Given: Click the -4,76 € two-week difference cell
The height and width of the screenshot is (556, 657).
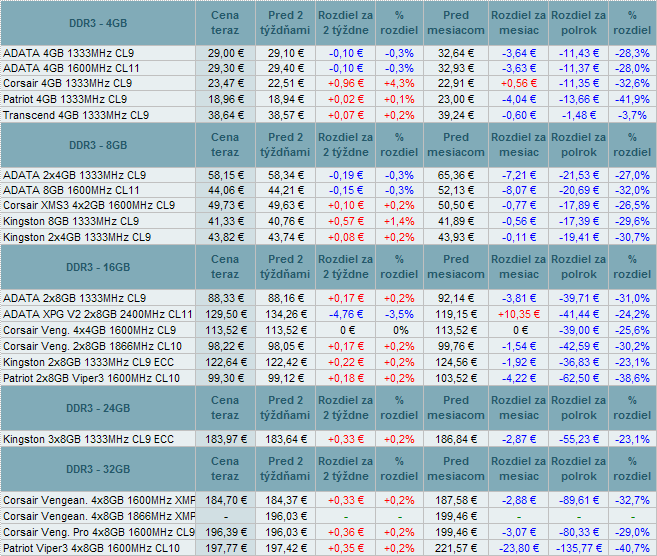Looking at the screenshot, I should coord(346,314).
